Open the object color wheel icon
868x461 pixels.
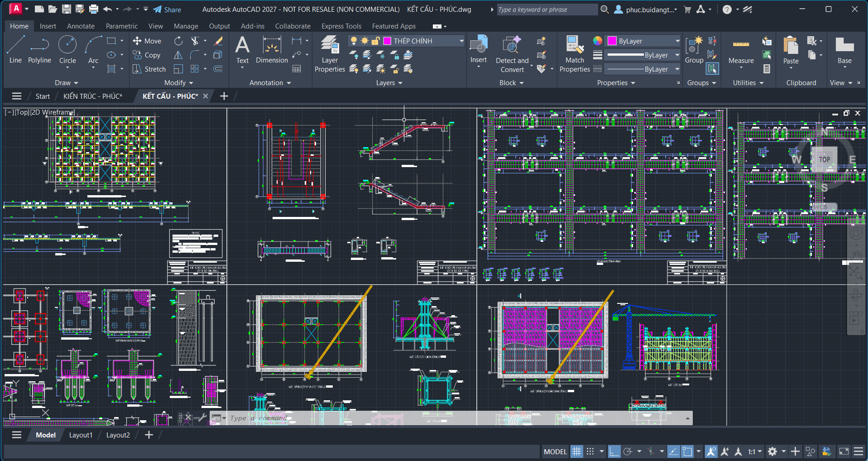coord(598,41)
